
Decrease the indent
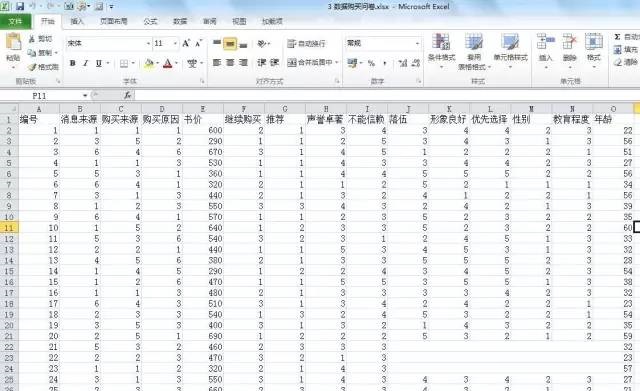pyautogui.click(x=262, y=62)
